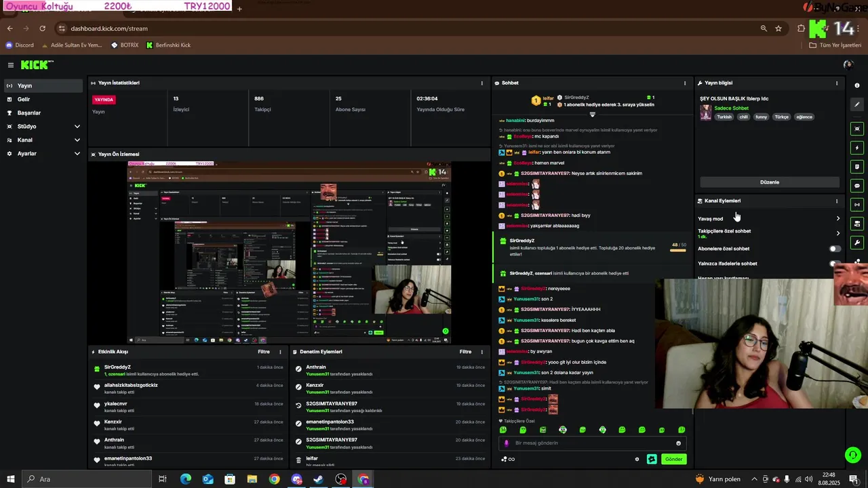This screenshot has width=868, height=488.
Task: Click the Windows taskbar search box
Action: click(86, 479)
